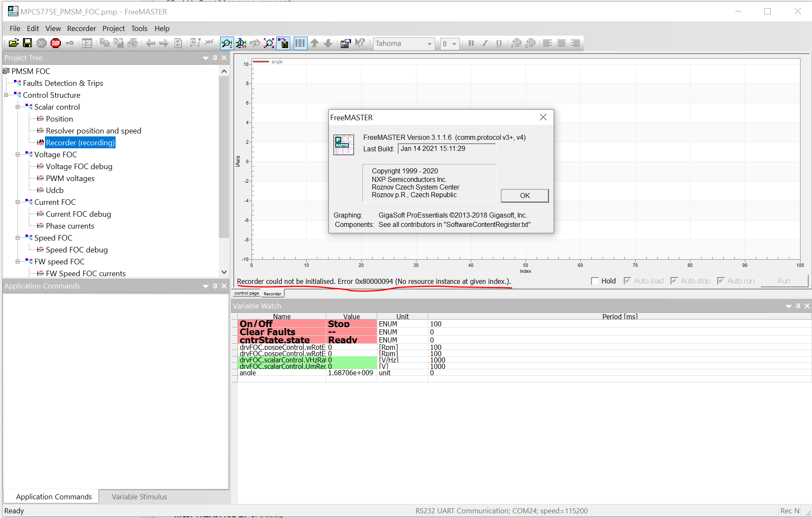Uncheck the Auto stop checkbox
This screenshot has width=812, height=518.
click(x=674, y=280)
